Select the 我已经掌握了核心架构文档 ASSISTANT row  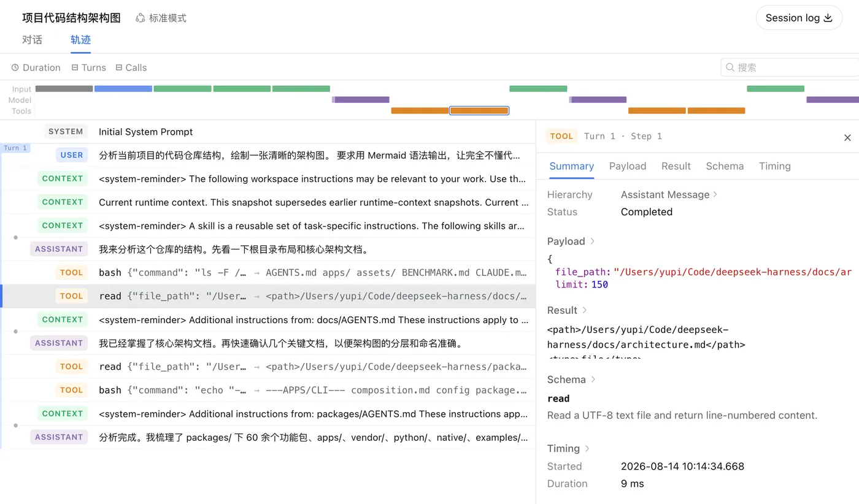pos(268,343)
